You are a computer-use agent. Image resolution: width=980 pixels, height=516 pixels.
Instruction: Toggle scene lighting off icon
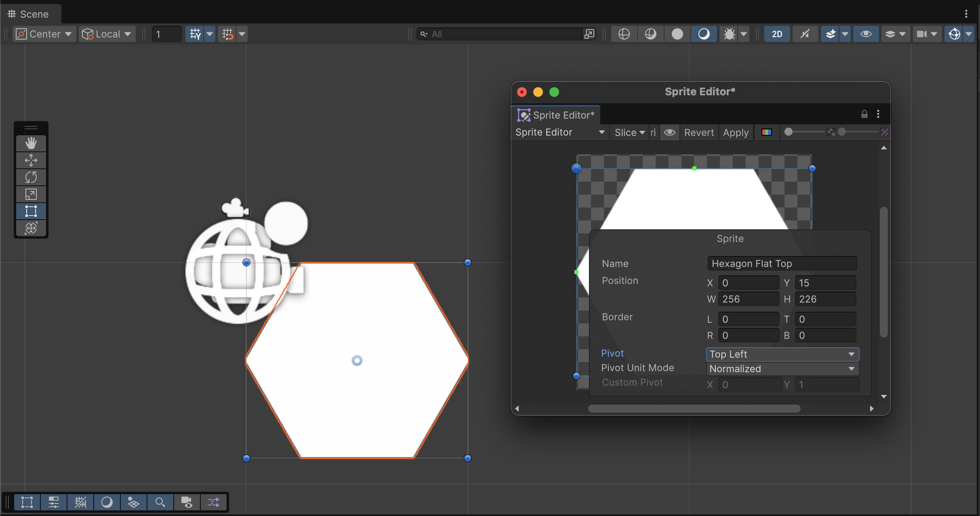805,34
